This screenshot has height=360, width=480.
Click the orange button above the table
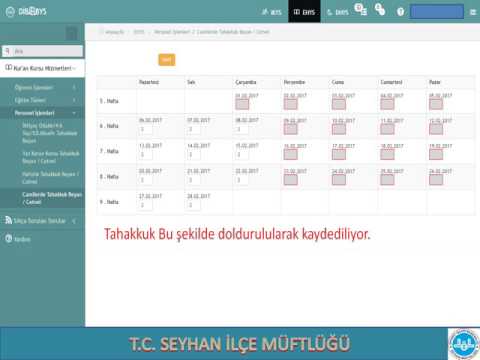(x=167, y=60)
